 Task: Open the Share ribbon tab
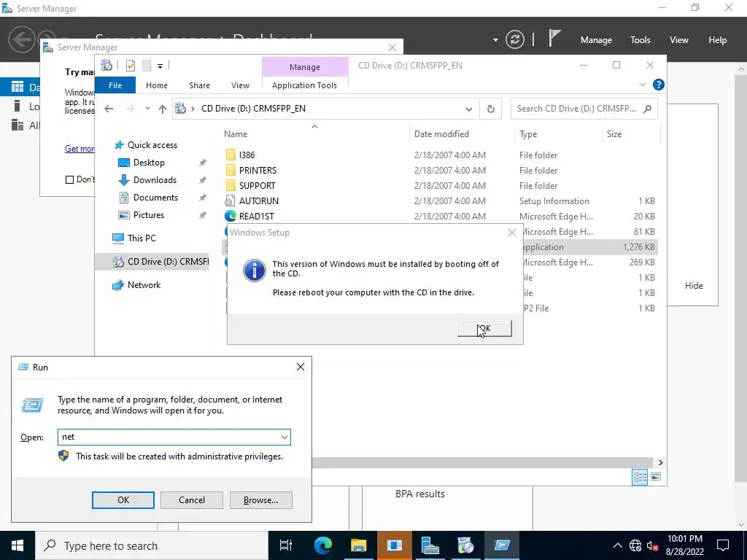pos(199,85)
